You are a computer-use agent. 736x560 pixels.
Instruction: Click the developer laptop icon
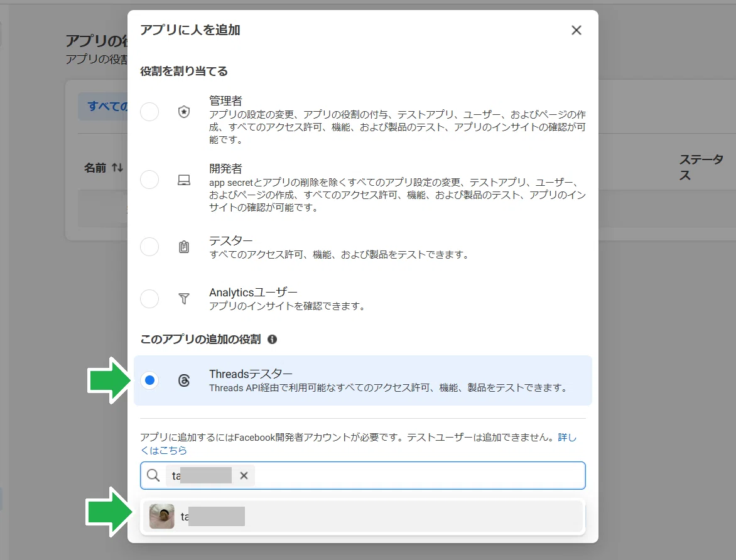[x=184, y=180]
